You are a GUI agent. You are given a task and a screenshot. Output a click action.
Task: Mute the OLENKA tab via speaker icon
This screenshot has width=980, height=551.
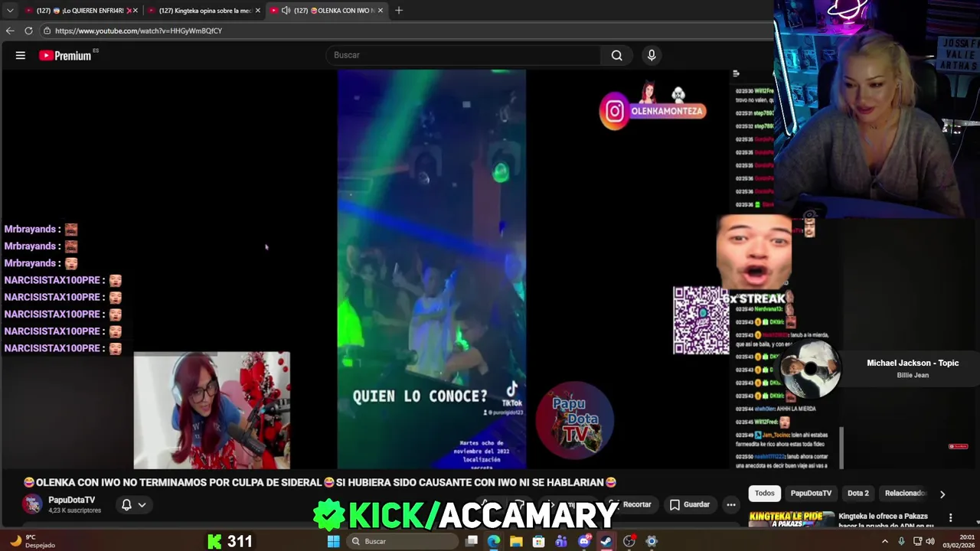286,11
